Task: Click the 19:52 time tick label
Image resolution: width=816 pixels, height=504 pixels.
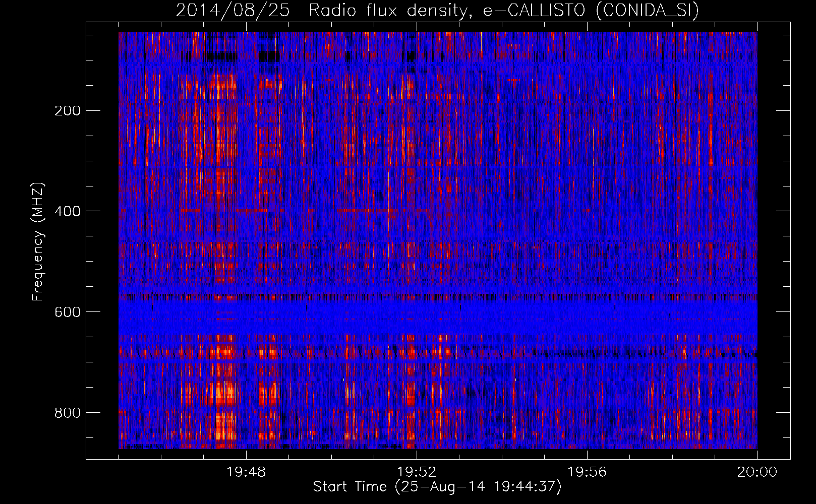Action: pos(417,472)
